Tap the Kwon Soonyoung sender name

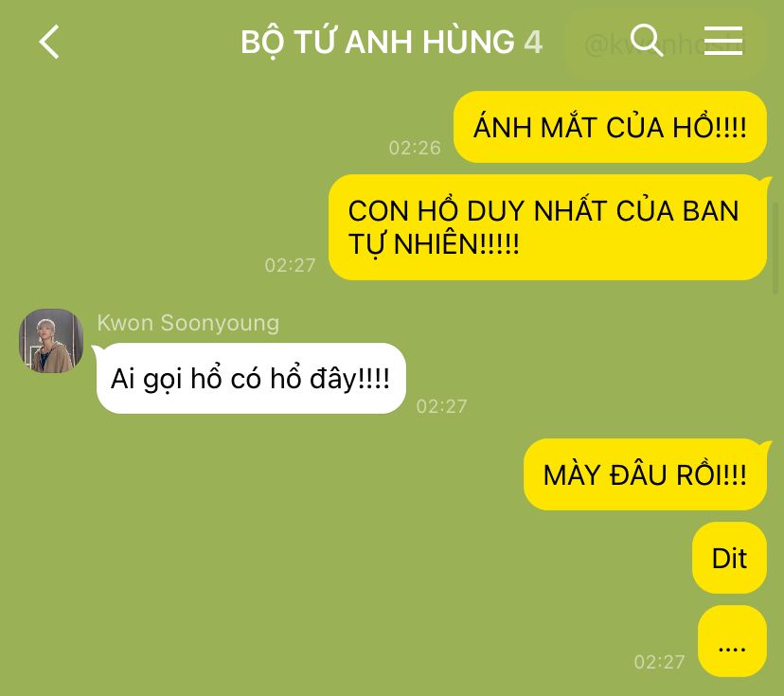pyautogui.click(x=188, y=323)
